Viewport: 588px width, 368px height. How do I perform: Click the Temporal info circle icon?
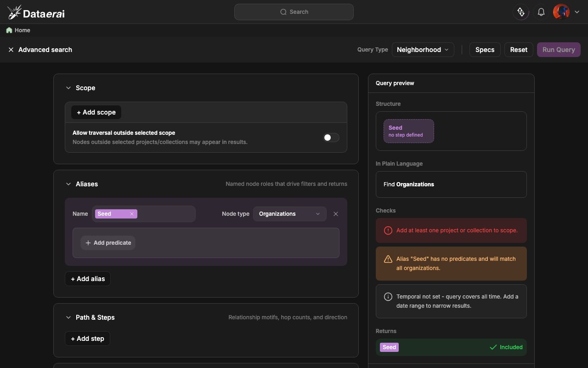click(x=388, y=297)
